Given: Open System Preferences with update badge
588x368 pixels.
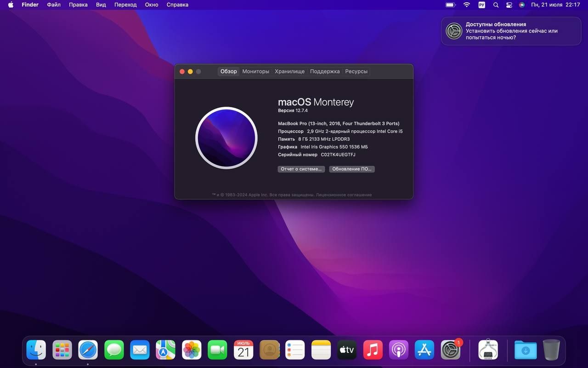Looking at the screenshot, I should tap(451, 350).
